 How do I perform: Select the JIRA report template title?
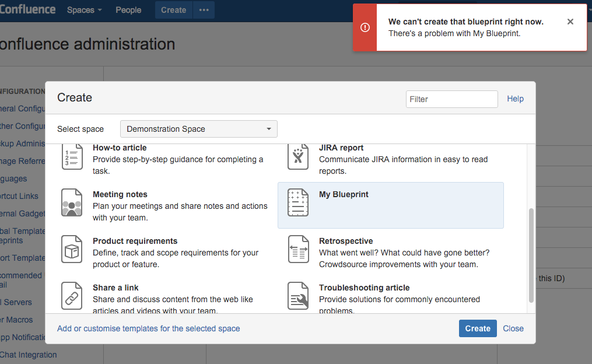pos(341,148)
